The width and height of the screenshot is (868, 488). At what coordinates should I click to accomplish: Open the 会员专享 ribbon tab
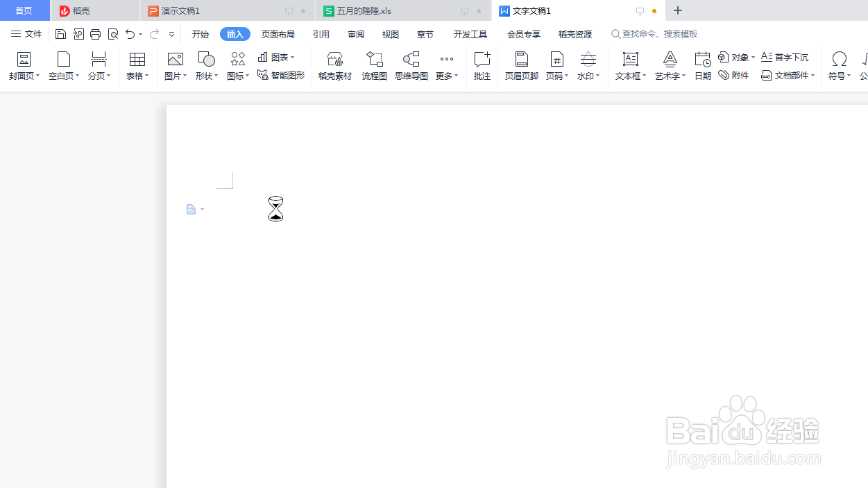(524, 34)
